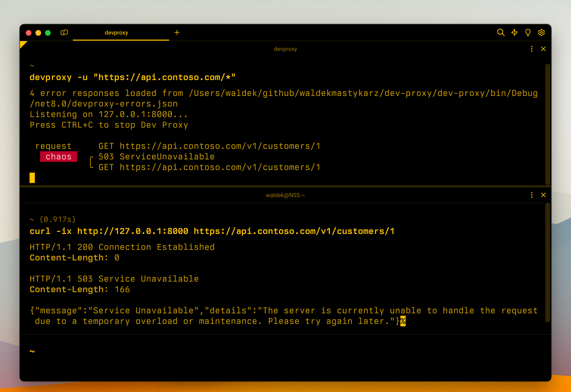The image size is (571, 392).
Task: Switch to the devproxy tab
Action: (x=116, y=33)
